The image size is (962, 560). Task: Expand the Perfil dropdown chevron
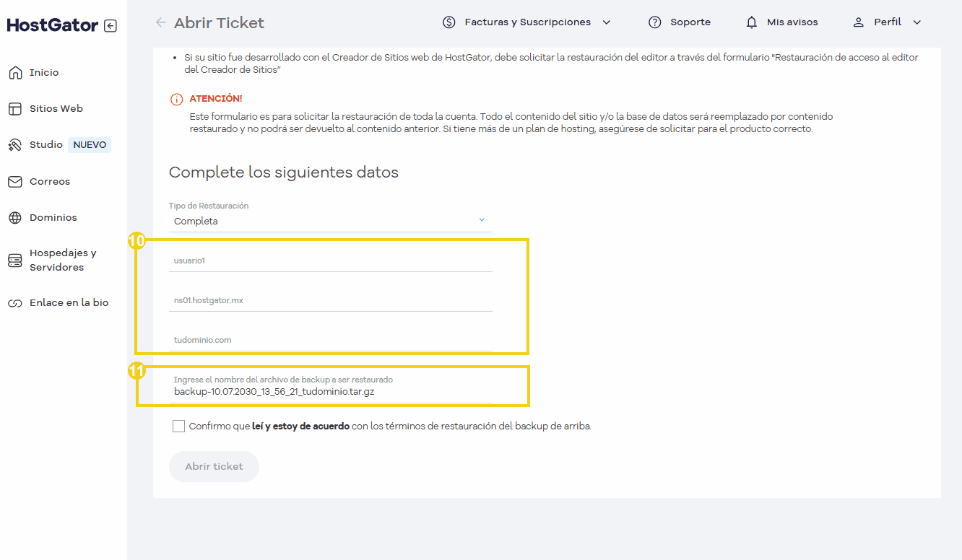click(x=917, y=22)
